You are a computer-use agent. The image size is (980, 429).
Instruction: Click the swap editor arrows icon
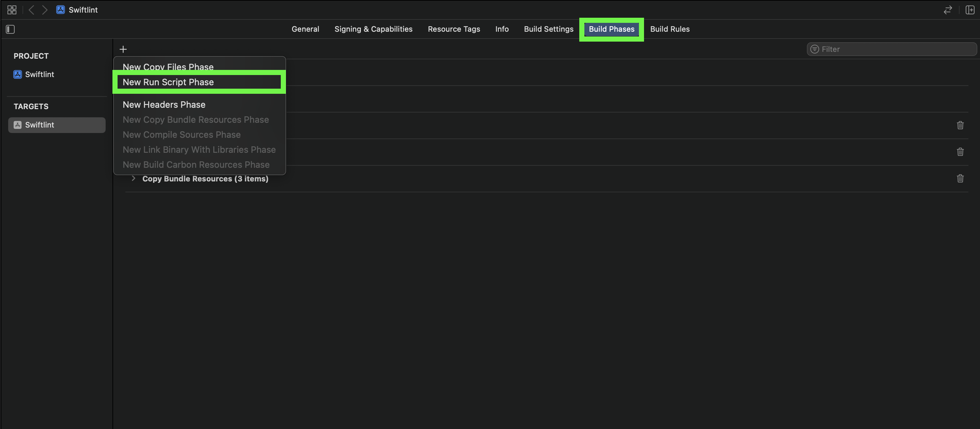(x=948, y=10)
